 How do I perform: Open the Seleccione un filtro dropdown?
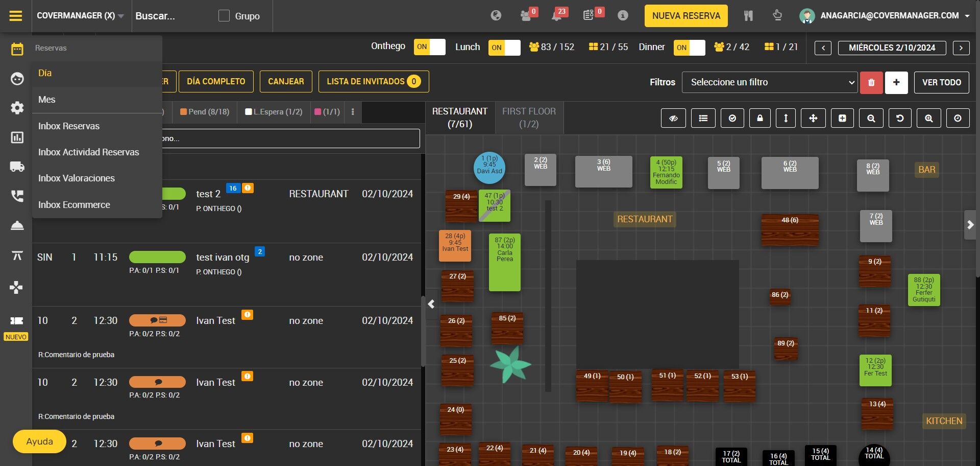click(x=770, y=82)
